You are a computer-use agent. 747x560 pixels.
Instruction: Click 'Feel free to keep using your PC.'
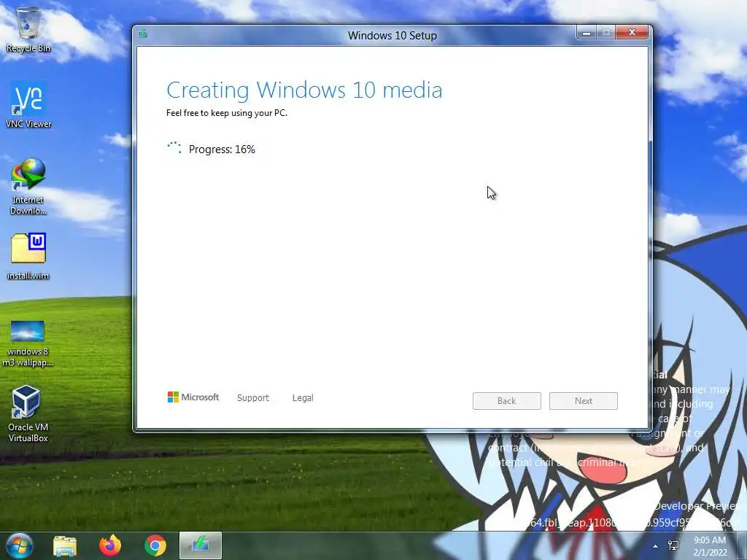pos(227,113)
